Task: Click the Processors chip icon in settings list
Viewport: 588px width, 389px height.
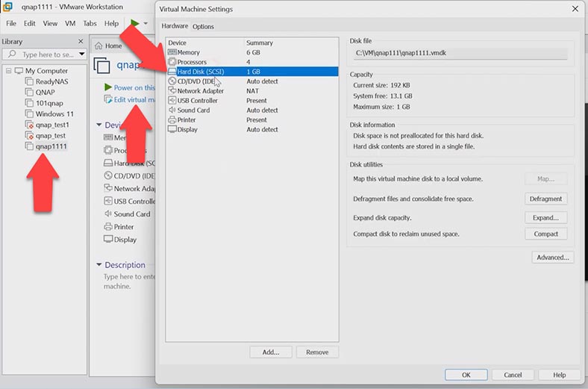Action: [x=172, y=61]
